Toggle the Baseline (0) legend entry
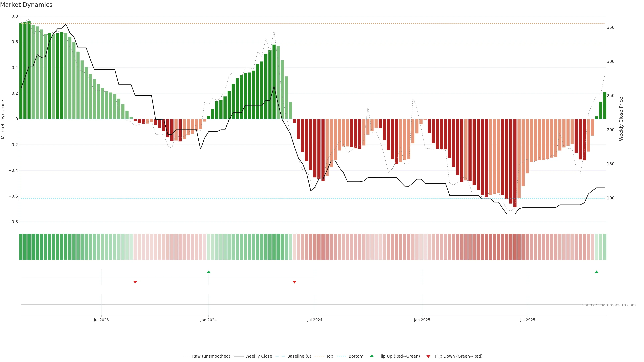 click(299, 356)
